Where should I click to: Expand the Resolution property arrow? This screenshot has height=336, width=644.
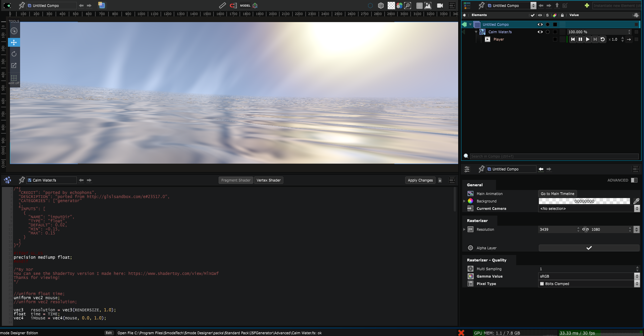point(464,229)
